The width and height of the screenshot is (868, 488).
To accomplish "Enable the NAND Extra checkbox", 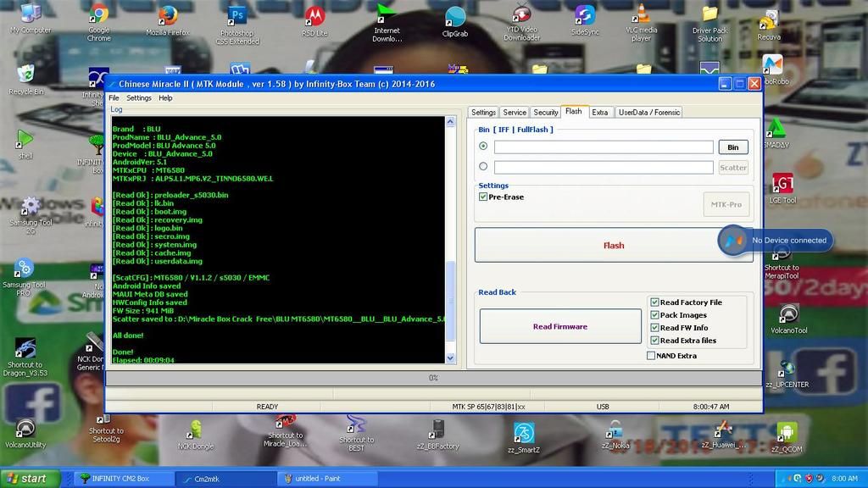I will (651, 356).
